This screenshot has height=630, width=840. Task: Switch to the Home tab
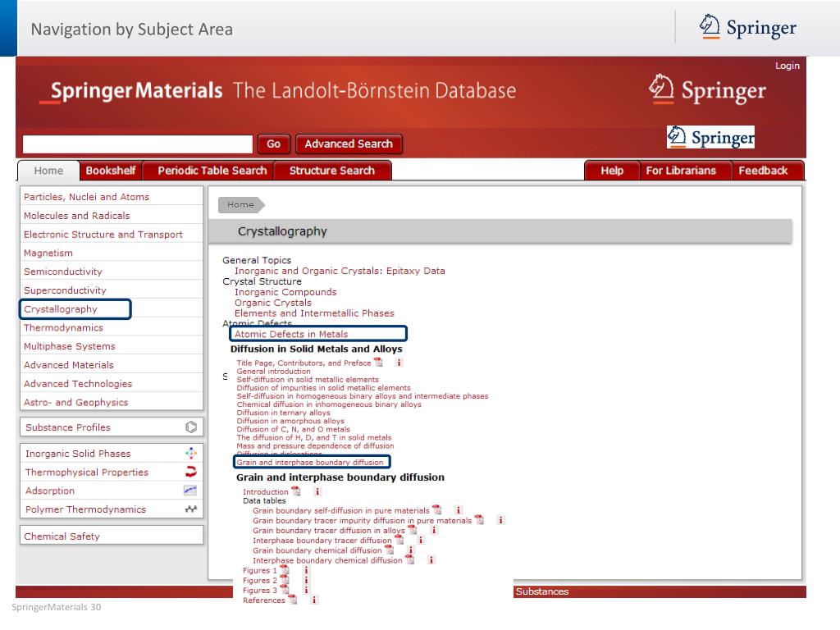pos(48,171)
